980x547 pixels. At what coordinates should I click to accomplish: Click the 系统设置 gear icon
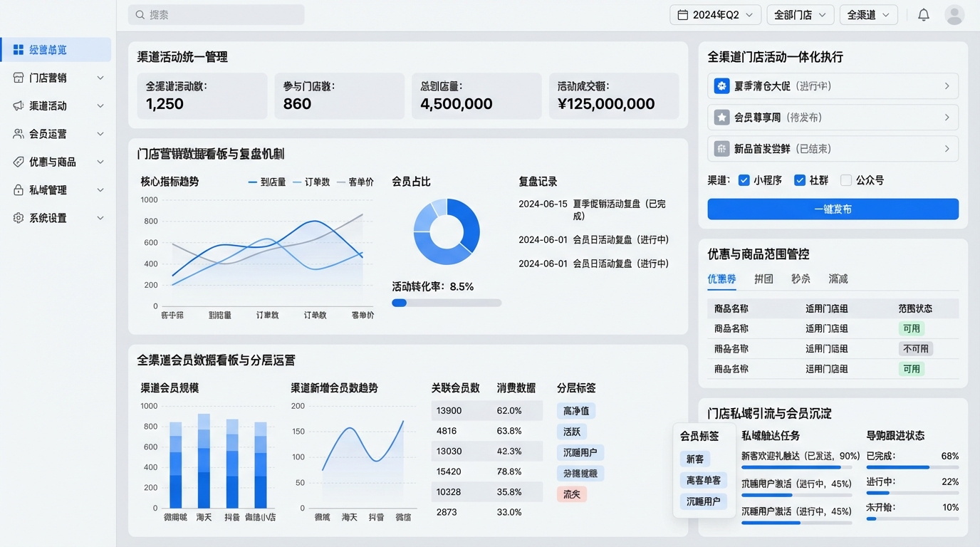click(x=19, y=218)
